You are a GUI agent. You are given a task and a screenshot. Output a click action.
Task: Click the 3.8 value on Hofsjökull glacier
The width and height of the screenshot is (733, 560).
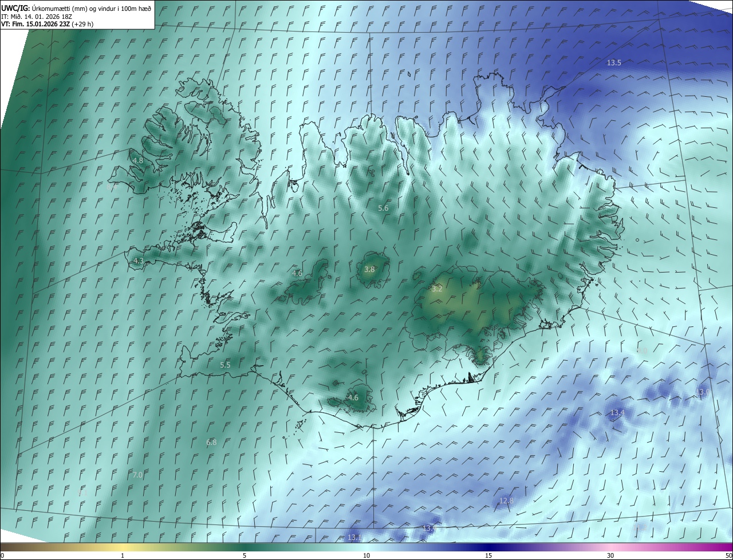369,269
